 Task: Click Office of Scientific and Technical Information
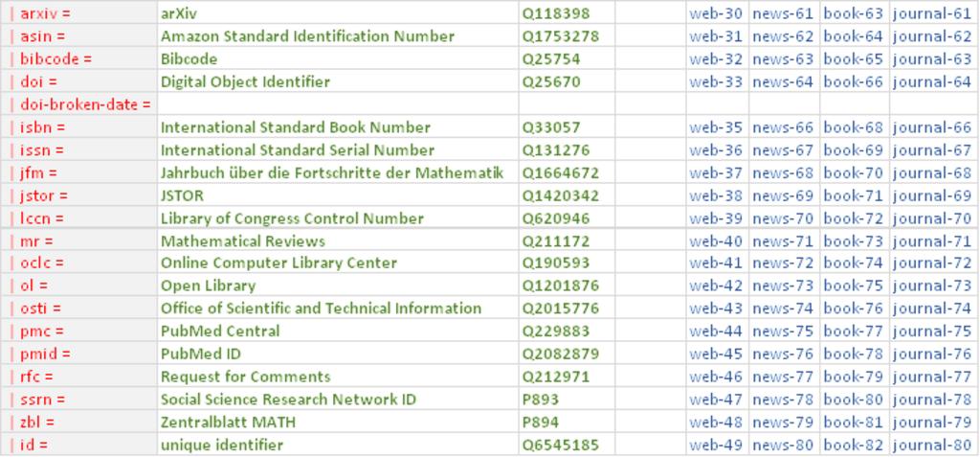pos(322,308)
